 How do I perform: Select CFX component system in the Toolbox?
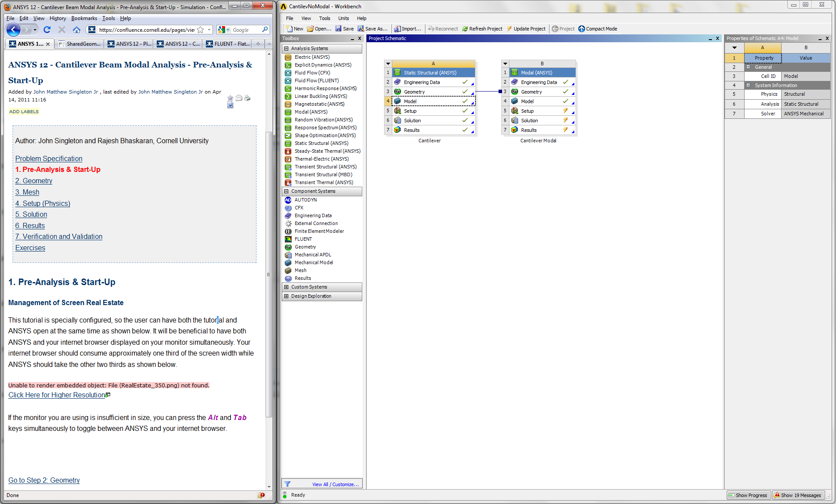tap(299, 208)
